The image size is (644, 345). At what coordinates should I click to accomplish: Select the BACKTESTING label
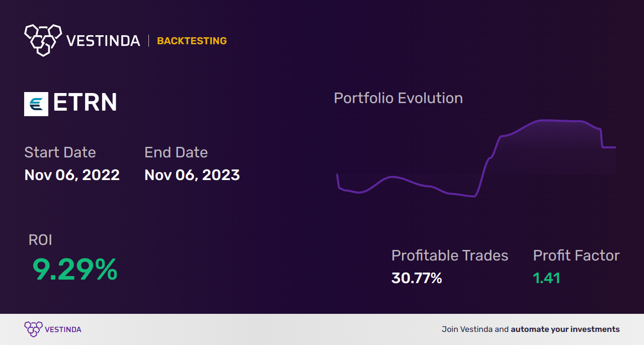192,41
